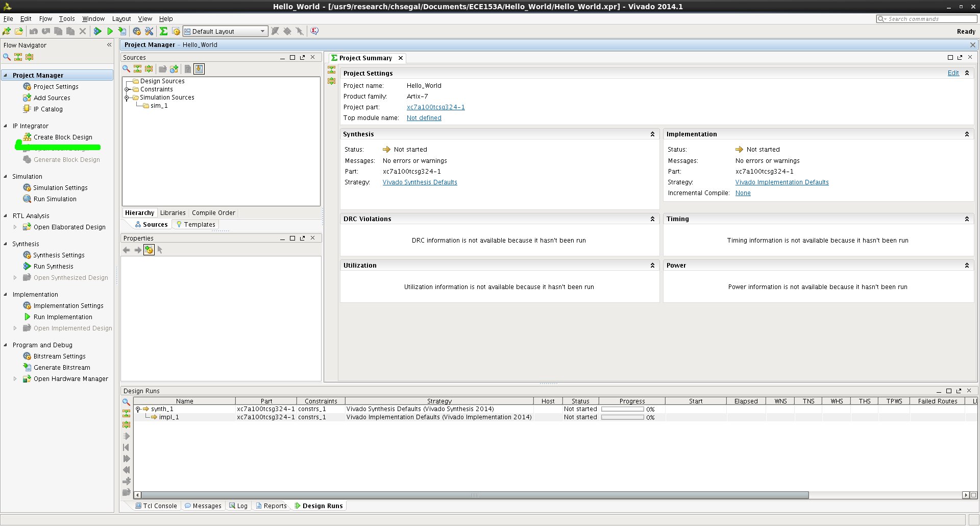Expand Open Hardware Manager options

(15, 379)
